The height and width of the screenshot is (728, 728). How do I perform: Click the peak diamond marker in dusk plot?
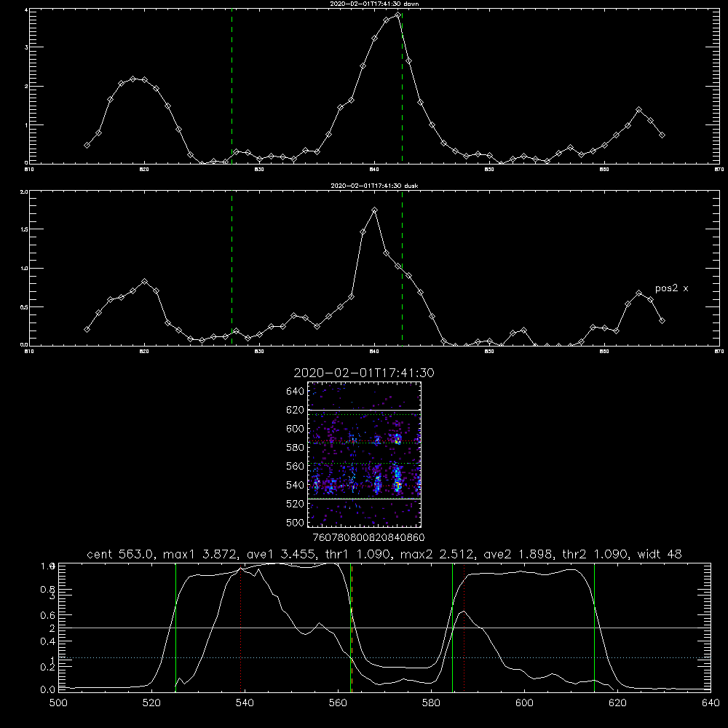click(375, 210)
